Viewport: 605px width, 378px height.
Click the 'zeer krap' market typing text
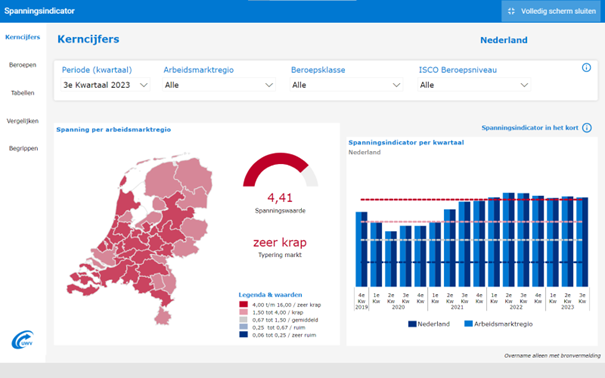[x=280, y=242]
